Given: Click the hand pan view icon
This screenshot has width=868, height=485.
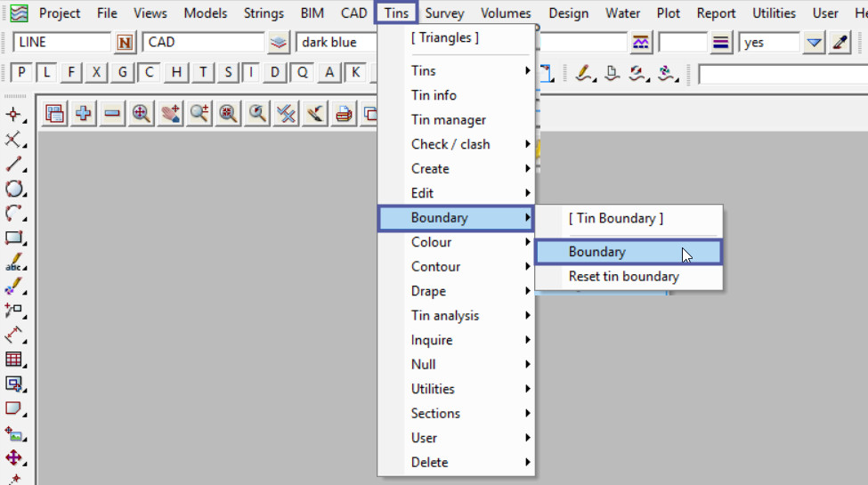Looking at the screenshot, I should (170, 113).
